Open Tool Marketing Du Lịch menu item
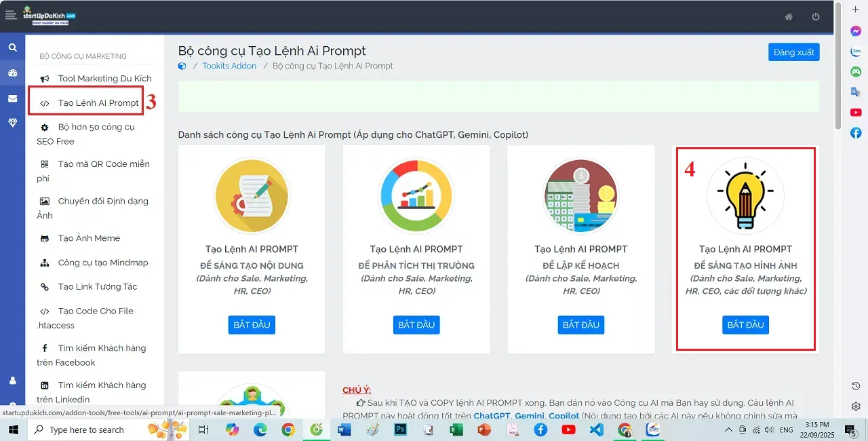The image size is (868, 441). point(104,79)
